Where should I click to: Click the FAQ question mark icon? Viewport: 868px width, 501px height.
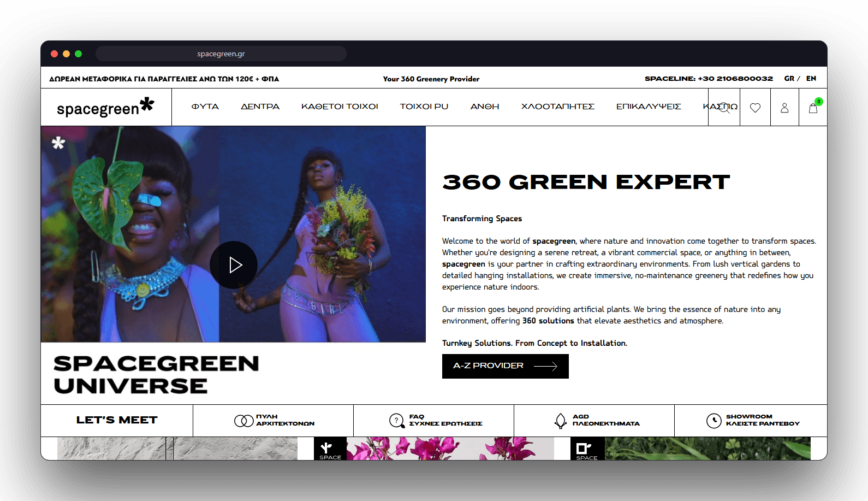[396, 421]
